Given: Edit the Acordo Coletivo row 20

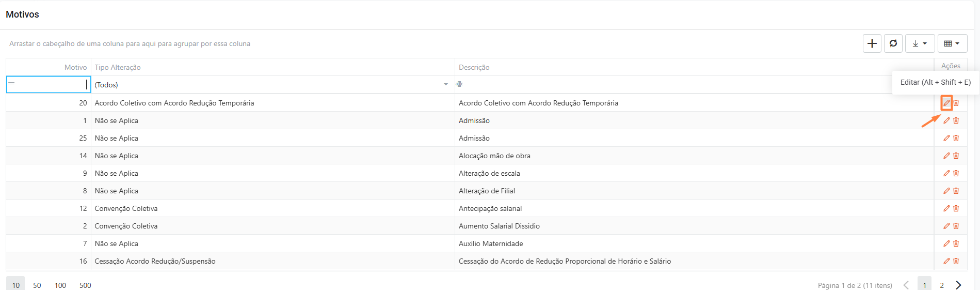Looking at the screenshot, I should coord(946,103).
